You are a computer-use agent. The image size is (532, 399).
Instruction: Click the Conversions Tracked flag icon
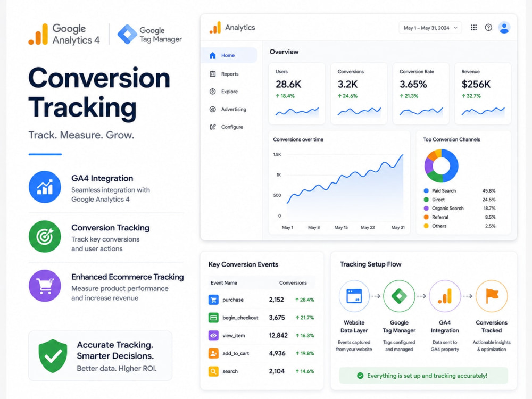[492, 296]
